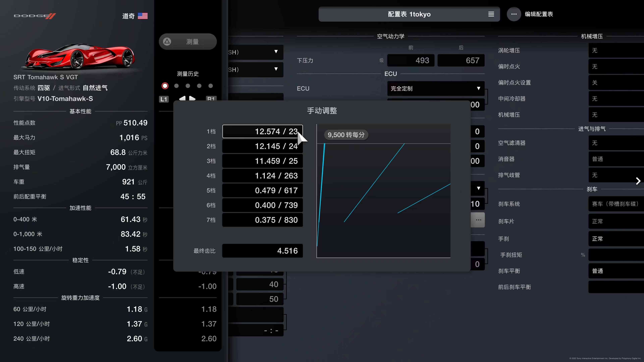Viewport: 644px width, 362px height.
Task: Click the value 40 field behind dialog
Action: click(260, 284)
